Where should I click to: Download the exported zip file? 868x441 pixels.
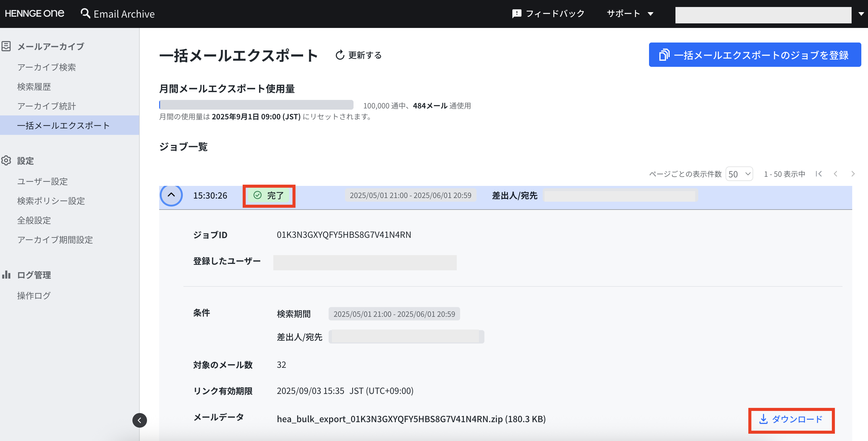(791, 419)
